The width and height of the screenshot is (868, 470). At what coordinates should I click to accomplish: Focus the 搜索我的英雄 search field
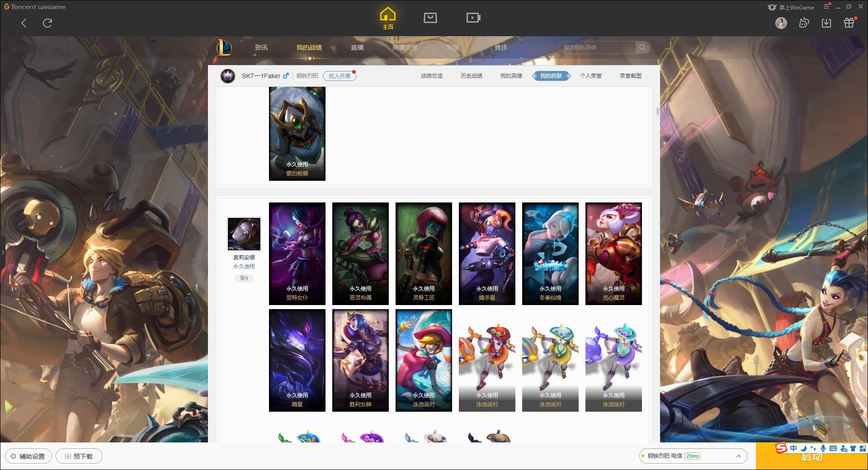pos(598,47)
